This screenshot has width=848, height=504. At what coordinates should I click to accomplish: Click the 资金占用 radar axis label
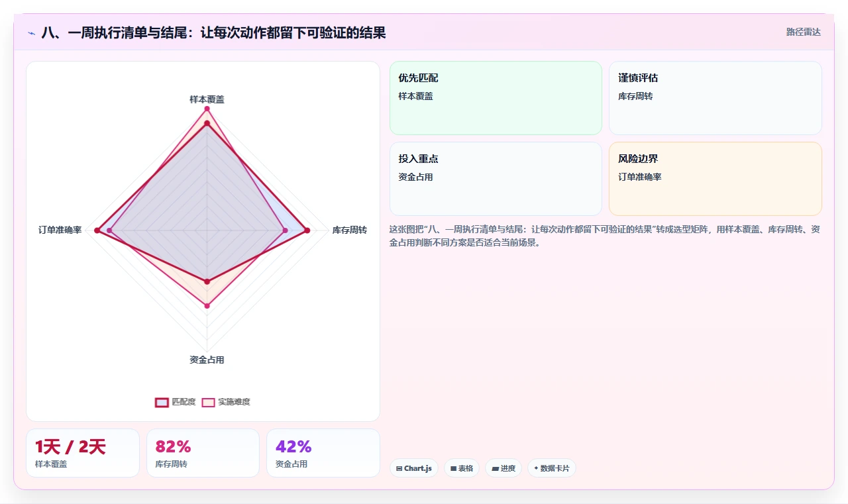click(x=207, y=360)
